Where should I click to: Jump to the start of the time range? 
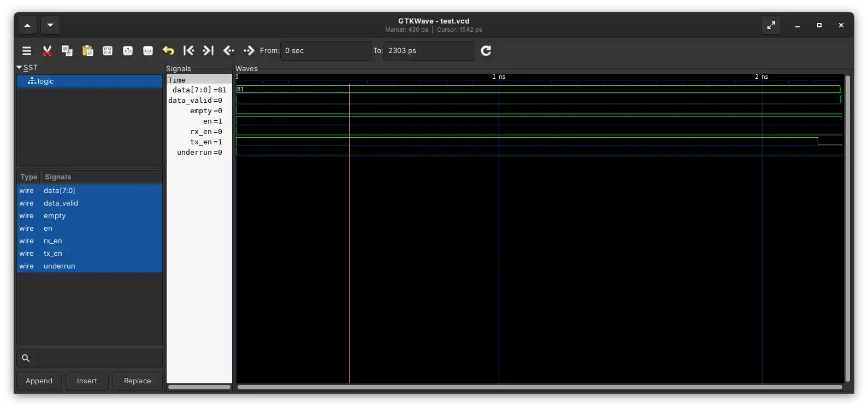188,51
